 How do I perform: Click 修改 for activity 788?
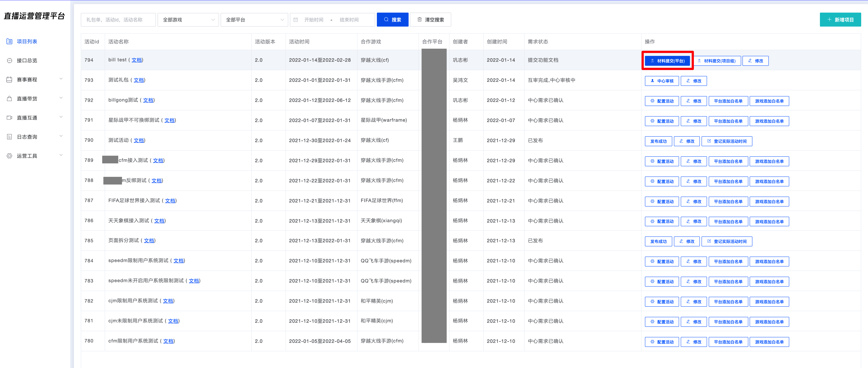coord(694,181)
